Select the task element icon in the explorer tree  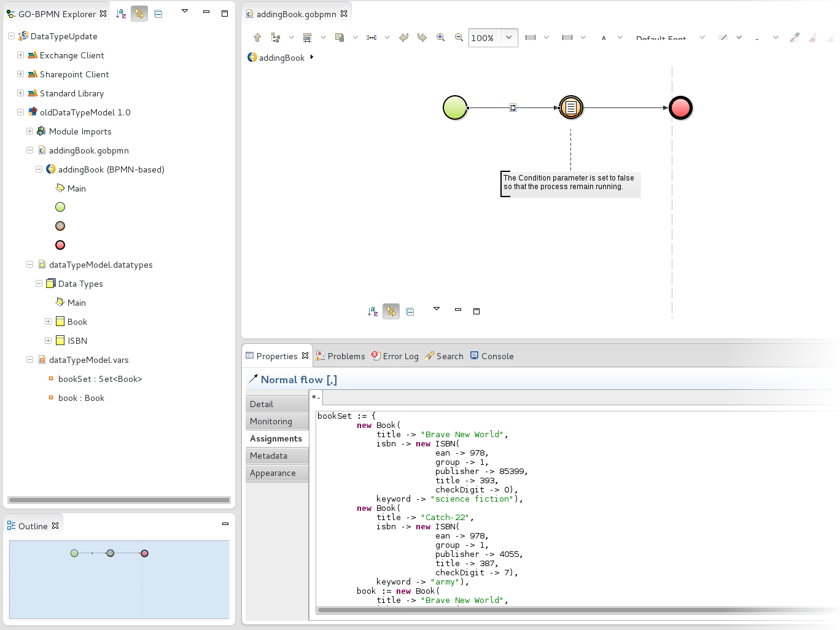point(60,226)
